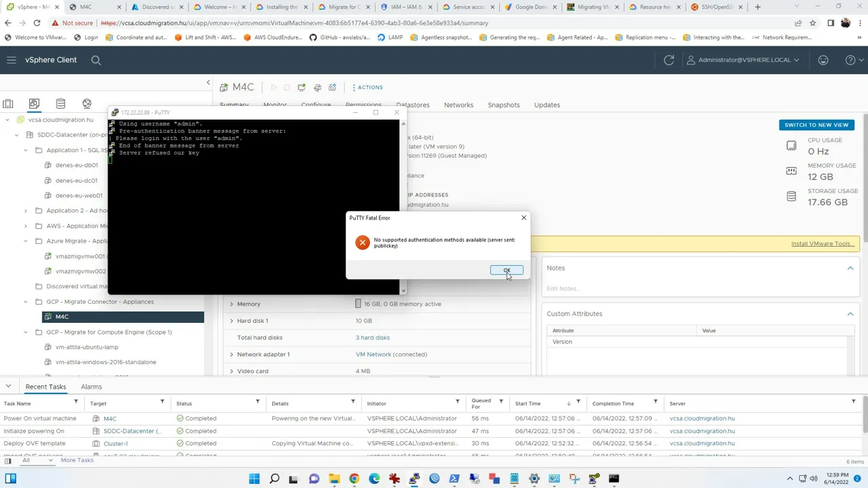The image size is (868, 488).
Task: Switch to Storage inventory view
Action: click(x=61, y=104)
